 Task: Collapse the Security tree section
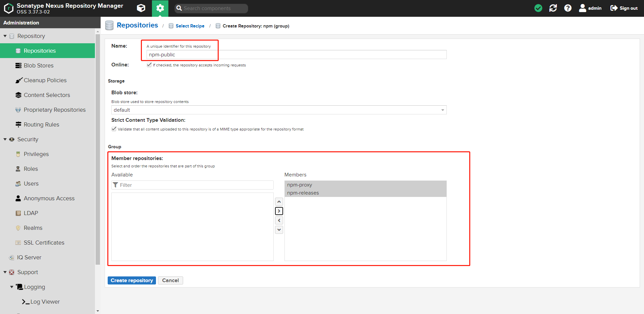pyautogui.click(x=5, y=139)
